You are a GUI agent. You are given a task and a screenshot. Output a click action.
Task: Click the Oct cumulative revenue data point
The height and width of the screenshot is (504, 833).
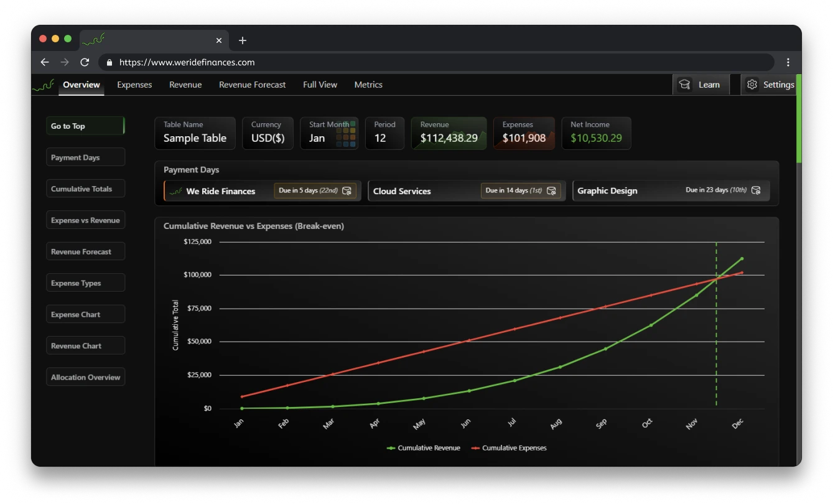(x=651, y=325)
